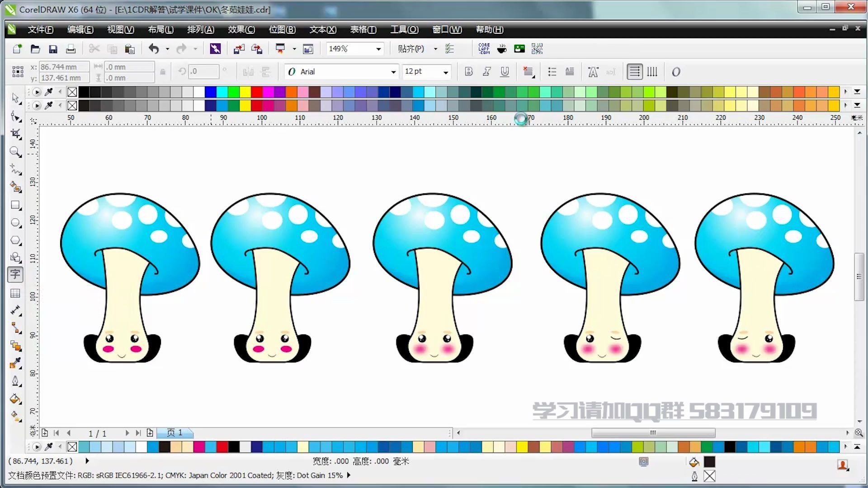The image size is (868, 488).
Task: Open the Smart Fill tool
Action: coord(16,187)
